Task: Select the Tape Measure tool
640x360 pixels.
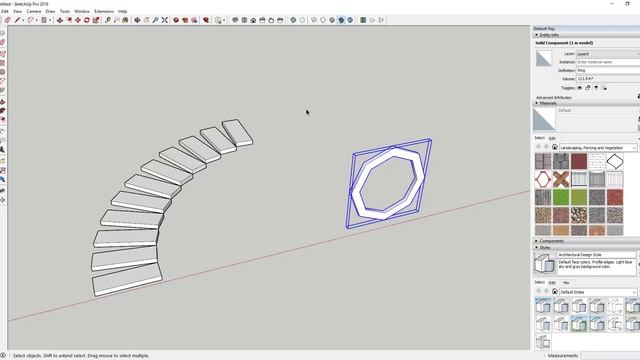Action: (x=107, y=20)
